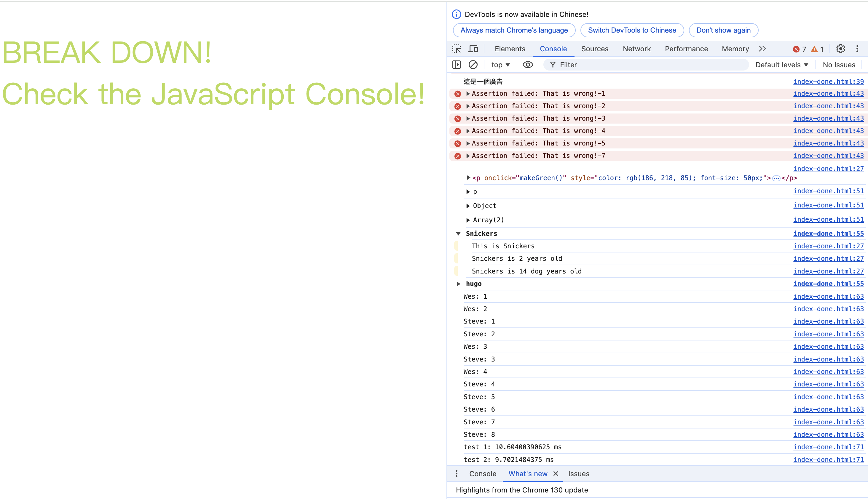Collapse the Snickers console group
The height and width of the screenshot is (499, 868).
click(x=458, y=234)
